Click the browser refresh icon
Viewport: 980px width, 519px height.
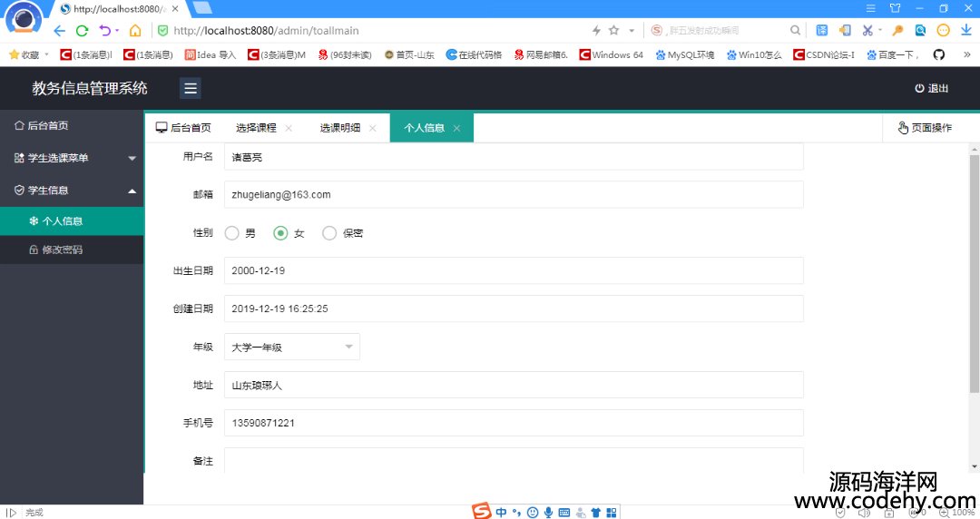click(82, 30)
